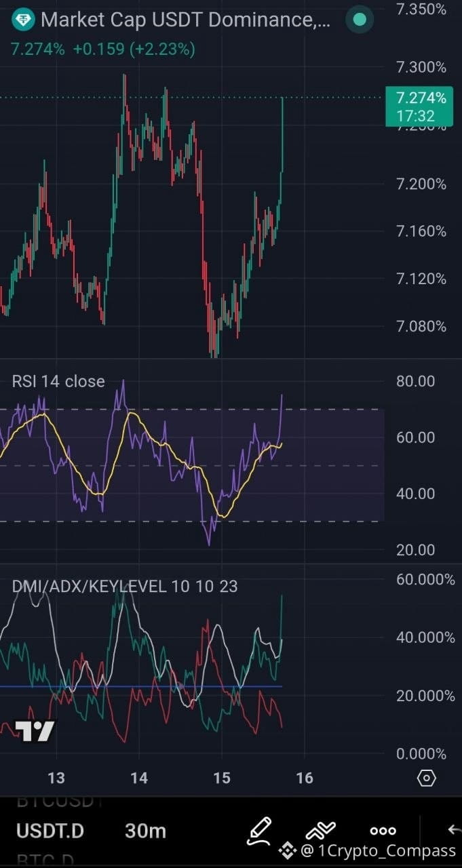The image size is (462, 868).
Task: Tap the 7.274% current price label
Action: [x=420, y=106]
